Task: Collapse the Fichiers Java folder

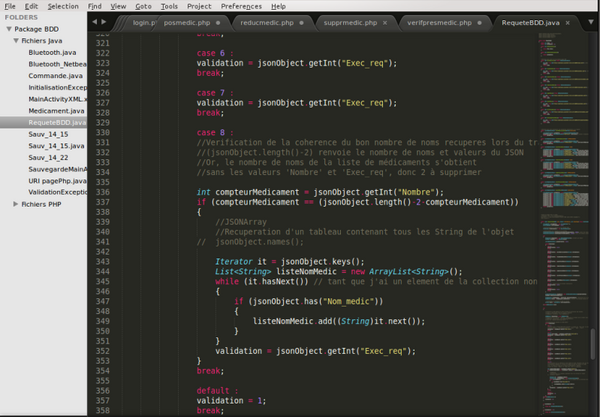Action: coord(16,40)
